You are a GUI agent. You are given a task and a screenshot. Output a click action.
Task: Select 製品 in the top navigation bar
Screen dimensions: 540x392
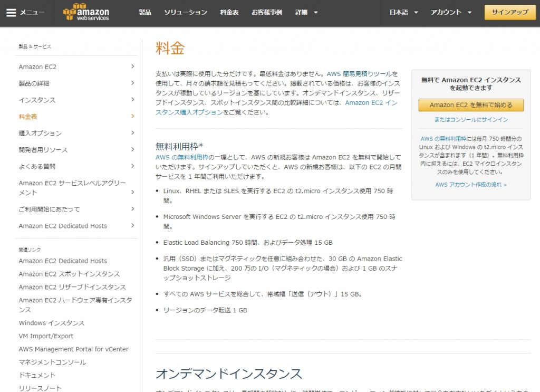145,13
